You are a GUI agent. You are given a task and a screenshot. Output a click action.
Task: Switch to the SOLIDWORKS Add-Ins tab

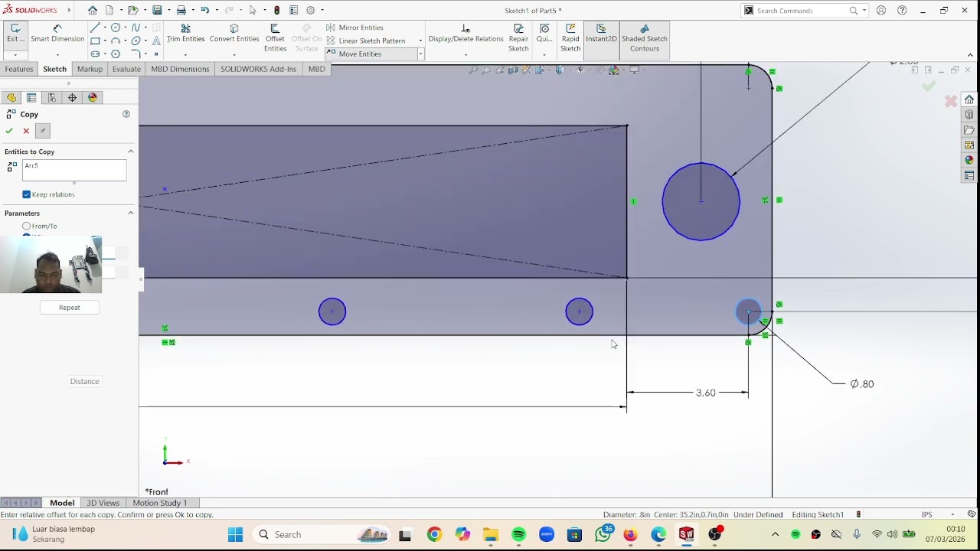258,69
